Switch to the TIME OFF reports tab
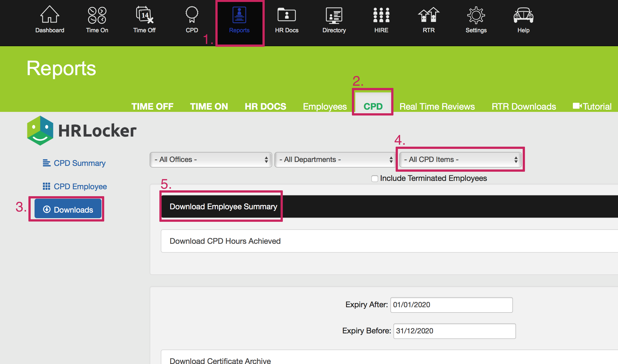The image size is (618, 364). point(152,106)
